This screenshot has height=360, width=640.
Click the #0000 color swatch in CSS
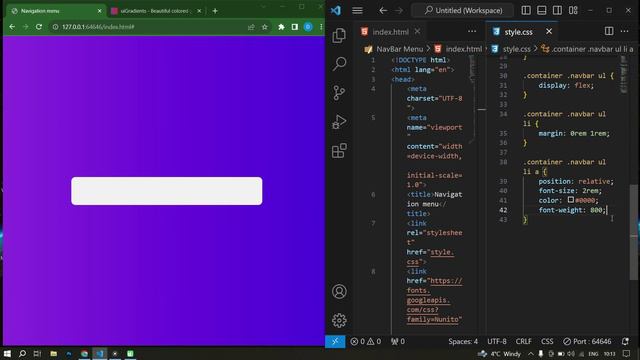click(571, 200)
